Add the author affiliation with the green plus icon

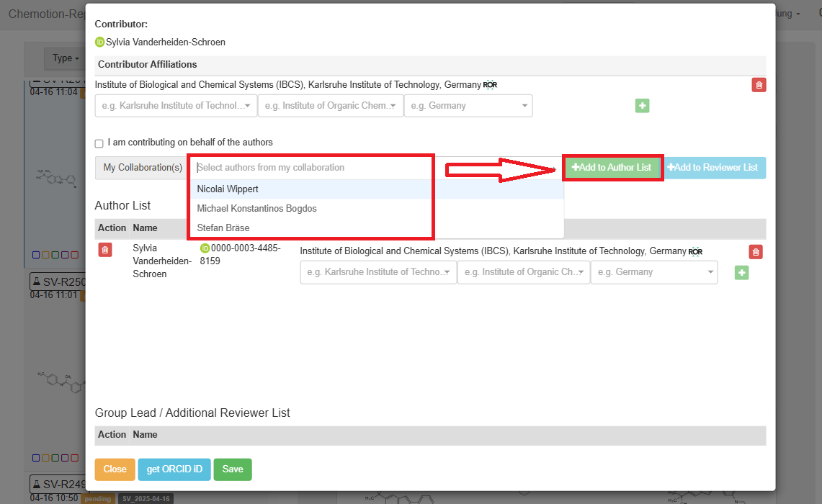[741, 273]
